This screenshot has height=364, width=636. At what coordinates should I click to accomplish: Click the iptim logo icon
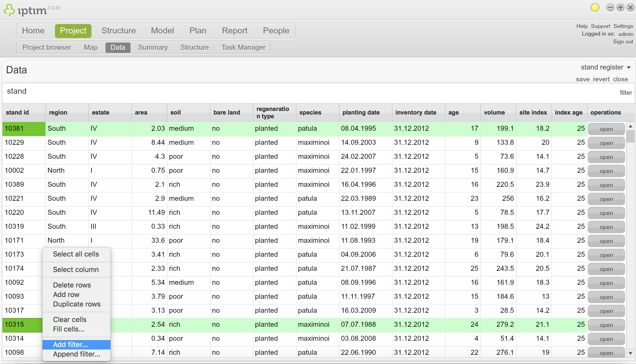click(9, 10)
